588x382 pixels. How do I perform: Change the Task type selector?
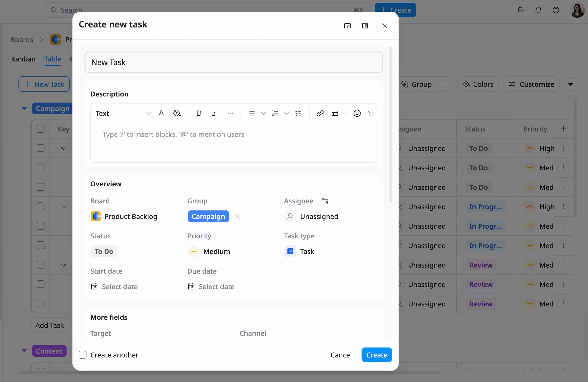coord(299,252)
